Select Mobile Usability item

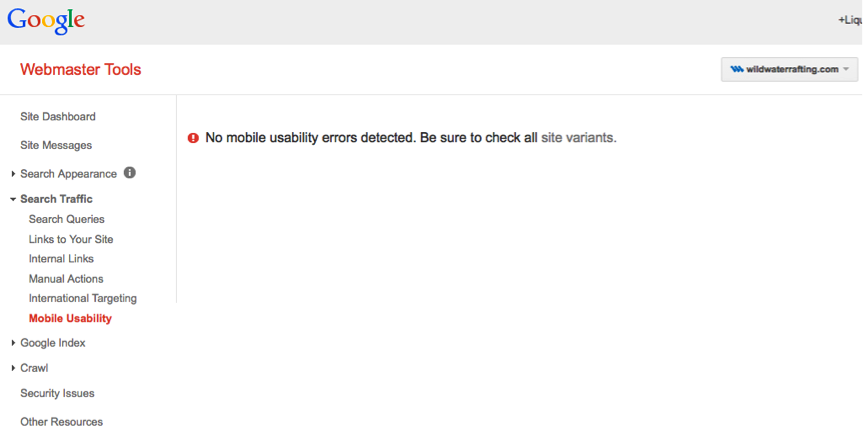coord(70,318)
